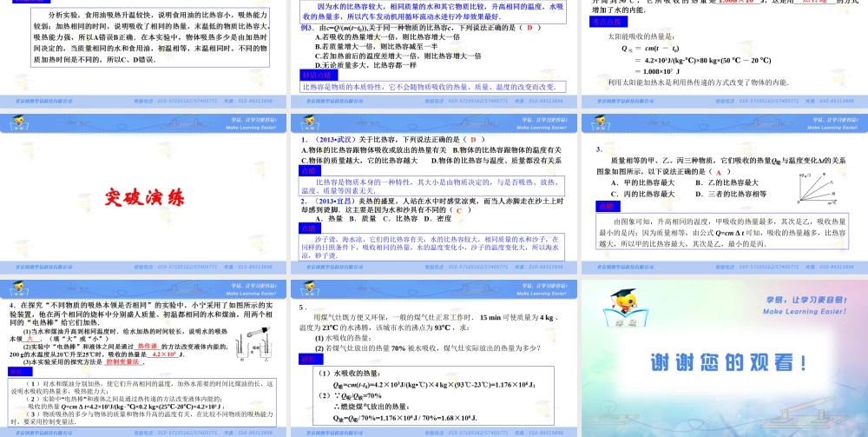
Task: Click the blue 妙语点睛 tag in the 例3 slide
Action: tap(317, 75)
